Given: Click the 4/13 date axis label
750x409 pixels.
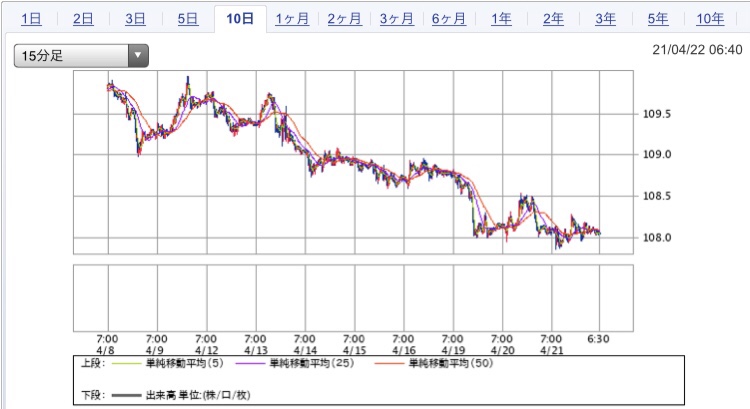Looking at the screenshot, I should 256,350.
